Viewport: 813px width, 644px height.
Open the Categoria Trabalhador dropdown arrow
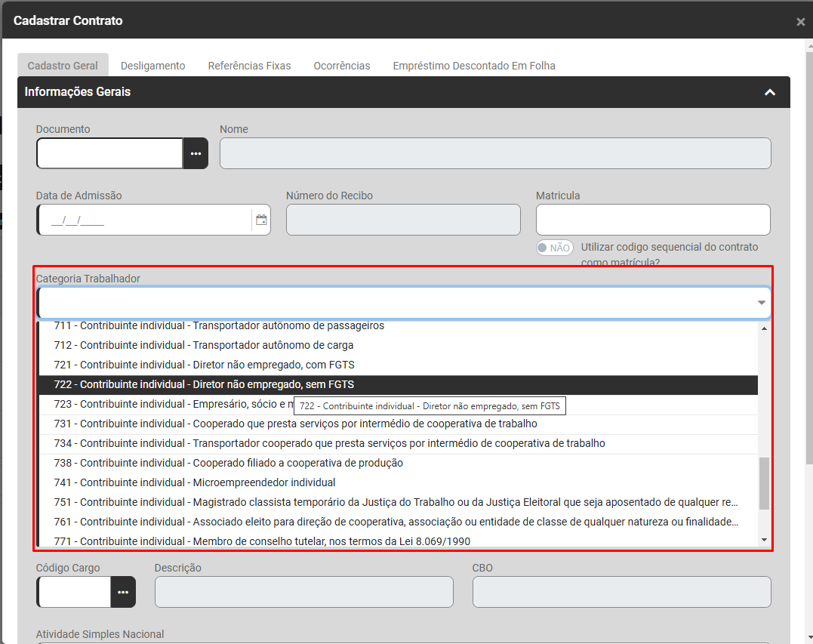(x=761, y=303)
